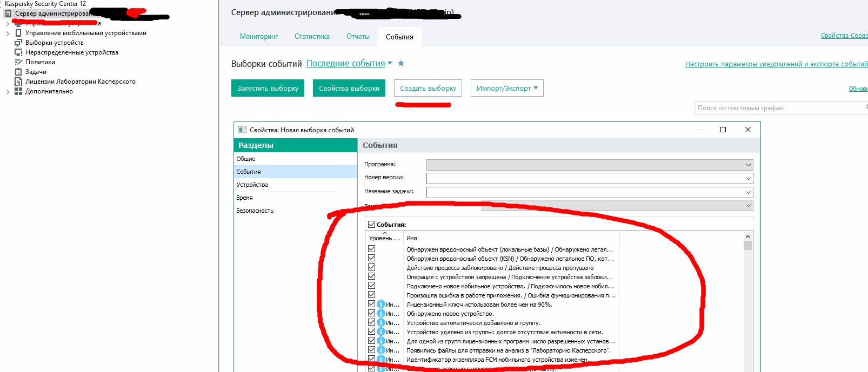
Task: Open the Безопасность section in the dialog
Action: point(296,211)
